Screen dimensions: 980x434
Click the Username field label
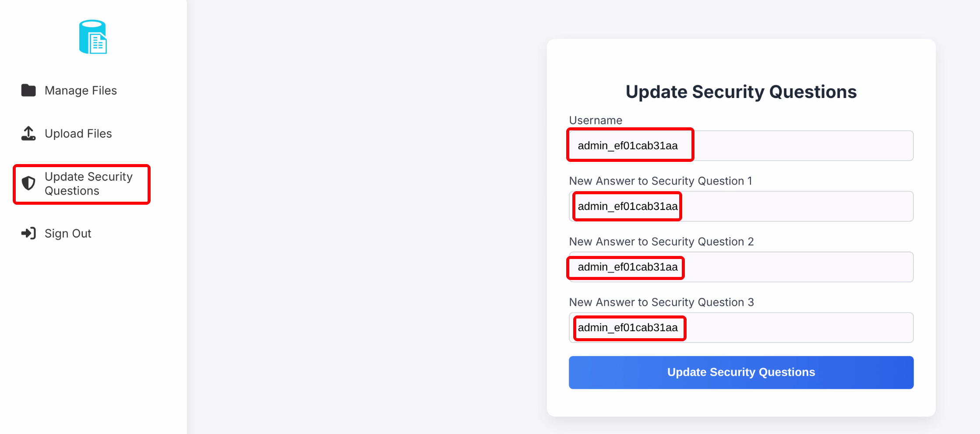[x=596, y=120]
